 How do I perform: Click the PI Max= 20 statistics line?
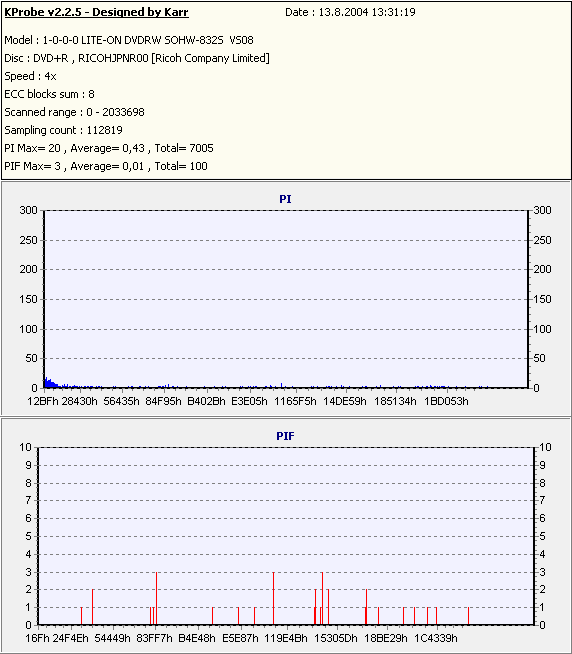[x=109, y=148]
